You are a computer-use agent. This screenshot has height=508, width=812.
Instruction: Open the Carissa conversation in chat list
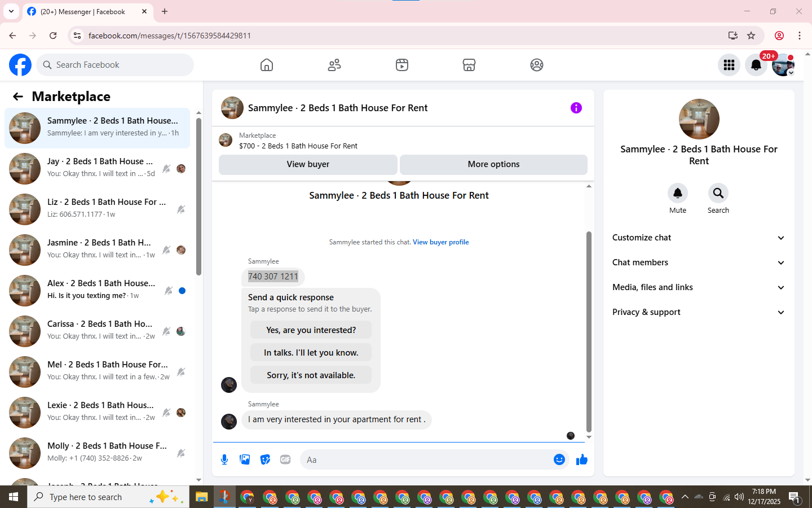click(x=97, y=331)
